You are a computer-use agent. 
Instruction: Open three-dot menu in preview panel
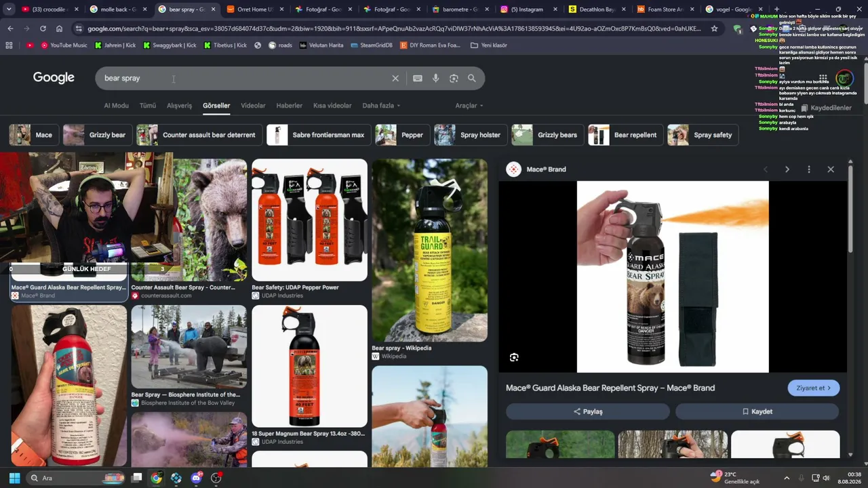pyautogui.click(x=808, y=169)
